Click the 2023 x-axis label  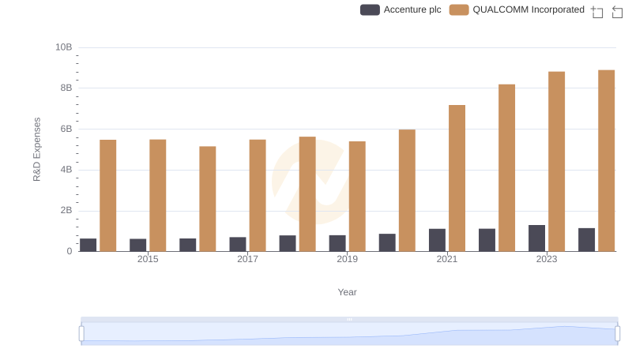(x=547, y=259)
